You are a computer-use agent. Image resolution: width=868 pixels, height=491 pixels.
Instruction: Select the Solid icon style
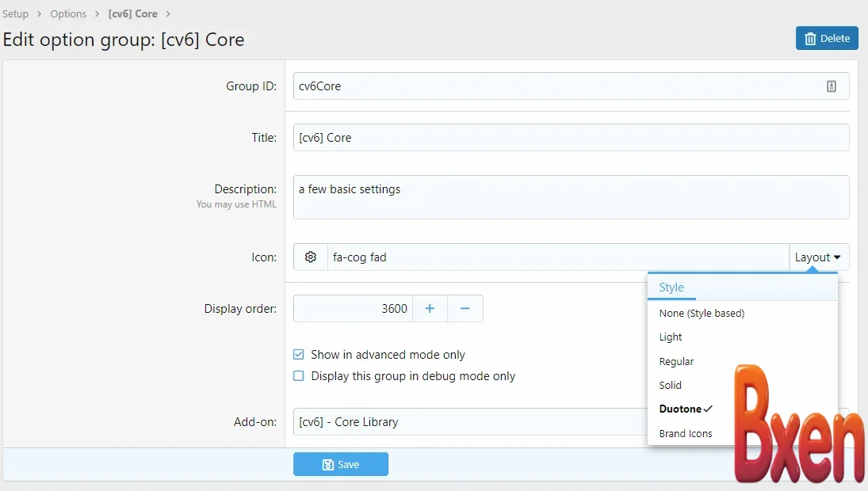coord(670,385)
